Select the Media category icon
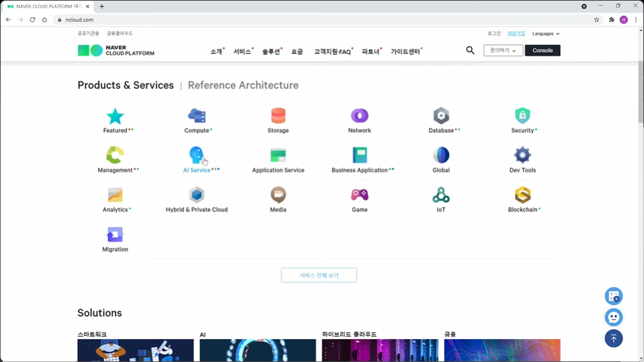This screenshot has width=644, height=362. click(278, 195)
